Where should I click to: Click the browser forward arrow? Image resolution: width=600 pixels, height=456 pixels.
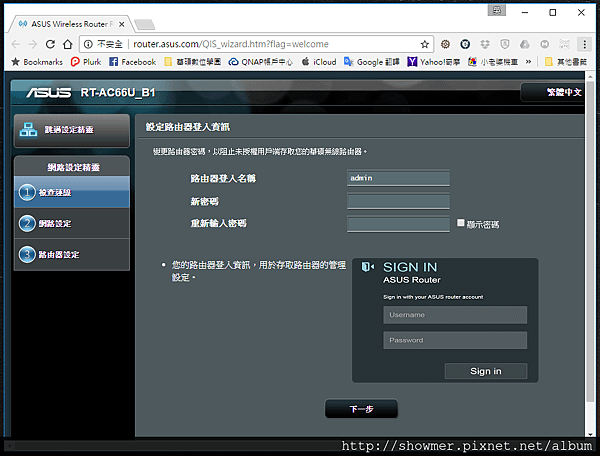33,44
